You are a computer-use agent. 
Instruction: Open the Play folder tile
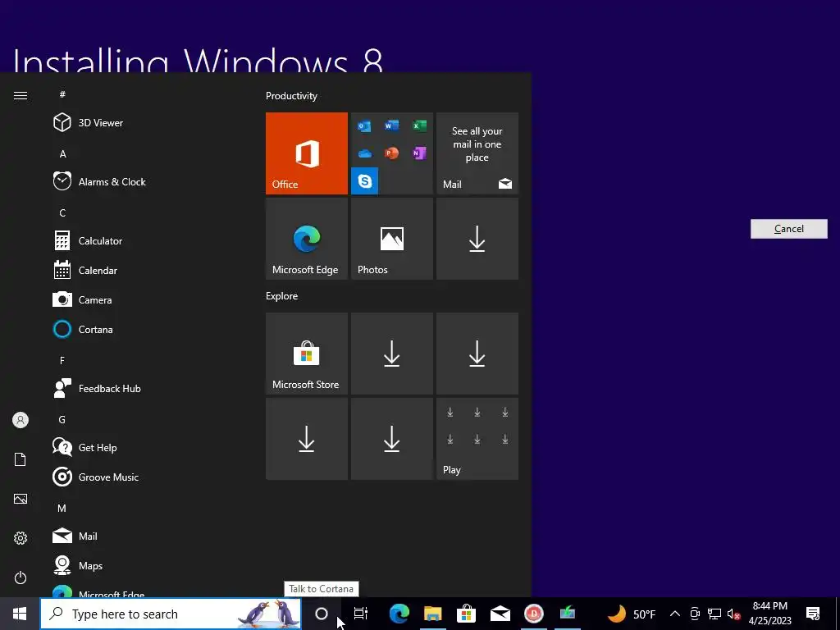click(x=477, y=439)
